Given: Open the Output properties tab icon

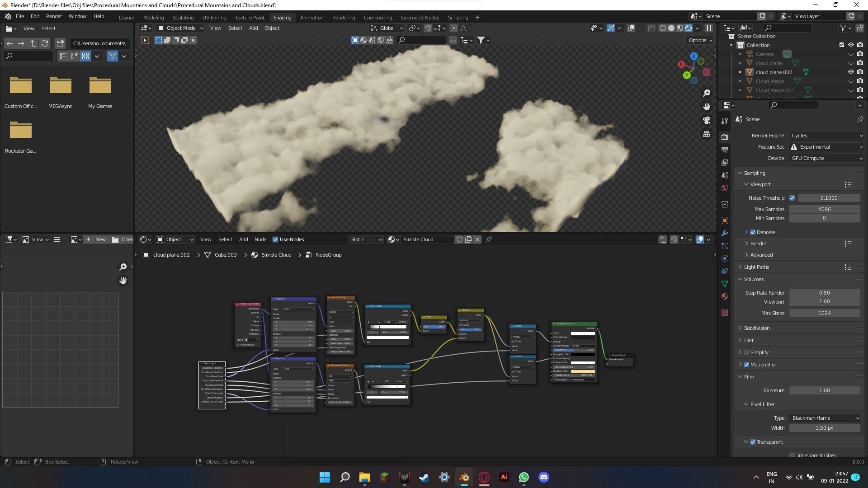Looking at the screenshot, I should pos(725,150).
